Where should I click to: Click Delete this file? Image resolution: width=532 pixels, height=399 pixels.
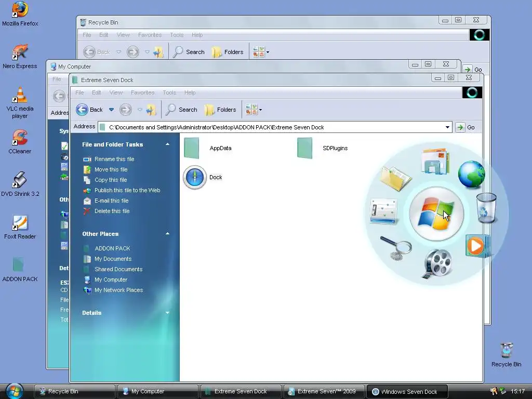coord(106,211)
